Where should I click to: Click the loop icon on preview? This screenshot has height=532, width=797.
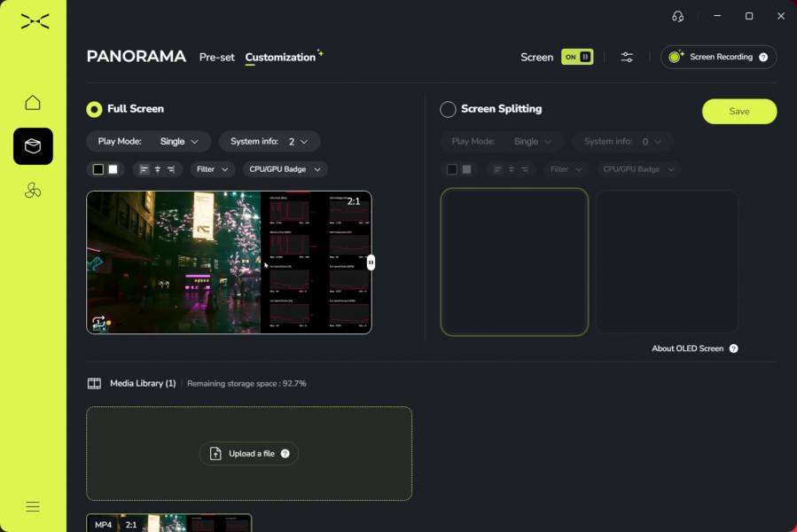99,324
